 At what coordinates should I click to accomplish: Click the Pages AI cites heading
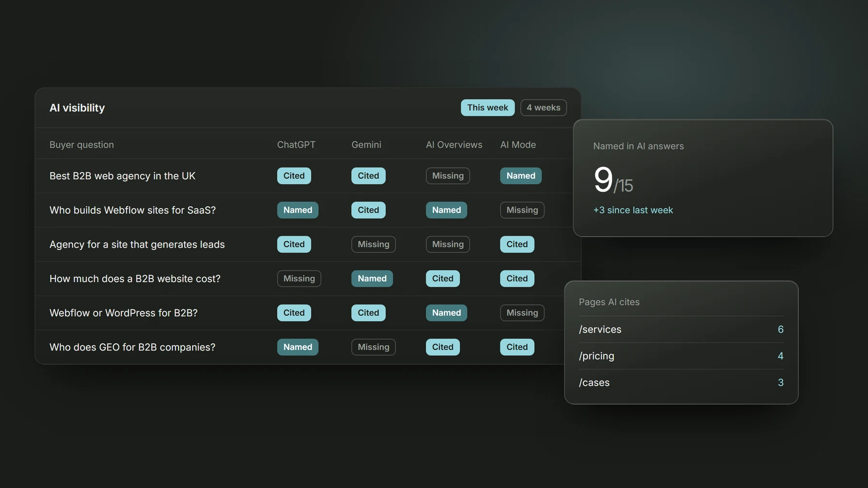click(x=609, y=302)
